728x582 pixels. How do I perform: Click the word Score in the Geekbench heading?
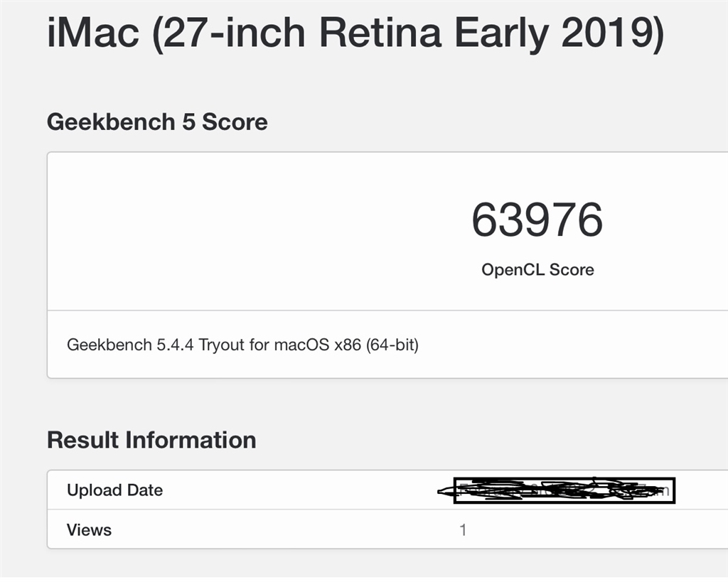click(235, 122)
